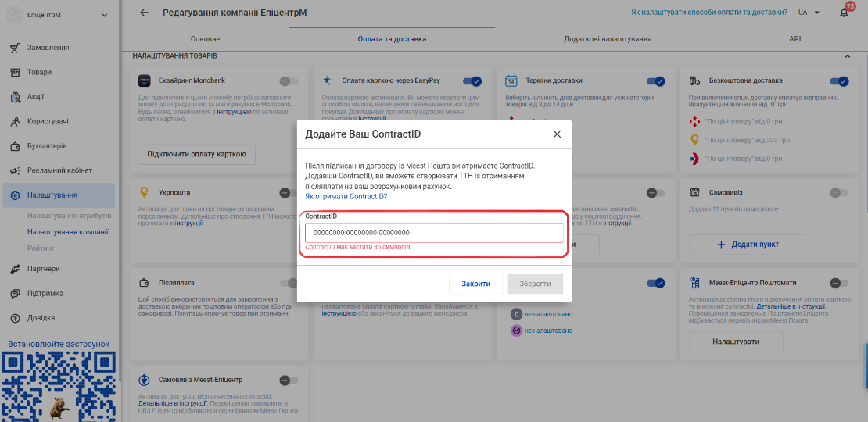Open the notifications bell
Viewport: 868px width, 422px height.
(x=844, y=13)
